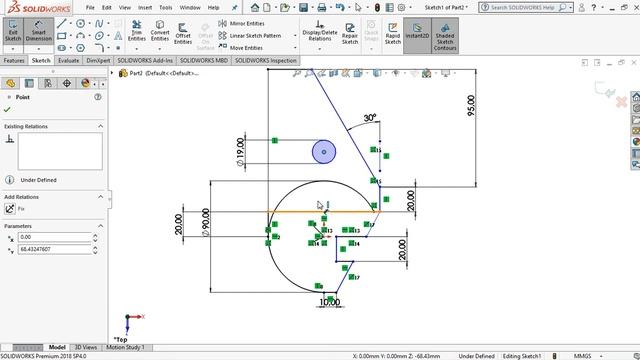Pin the menu bar
Image resolution: width=640 pixels, height=360 pixels.
coord(235,7)
